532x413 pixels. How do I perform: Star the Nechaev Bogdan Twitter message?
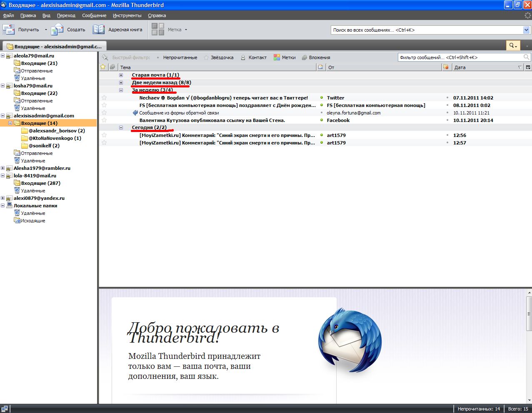click(x=104, y=97)
